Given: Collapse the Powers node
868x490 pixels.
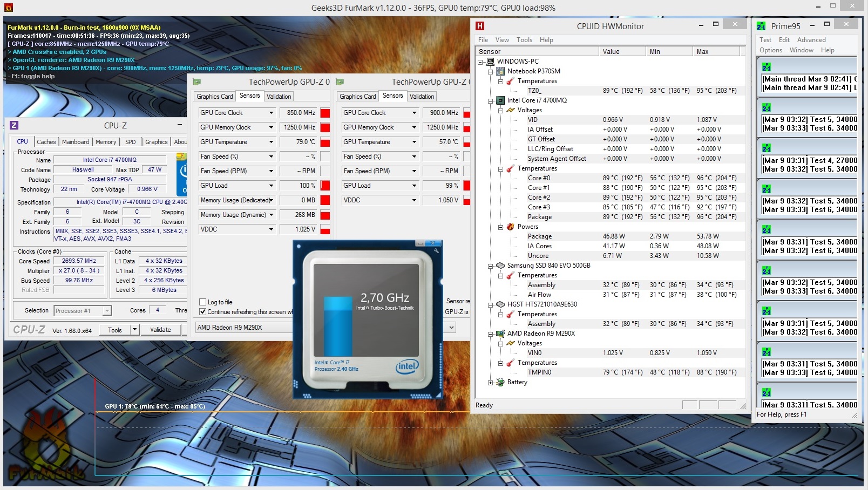Looking at the screenshot, I should click(501, 227).
